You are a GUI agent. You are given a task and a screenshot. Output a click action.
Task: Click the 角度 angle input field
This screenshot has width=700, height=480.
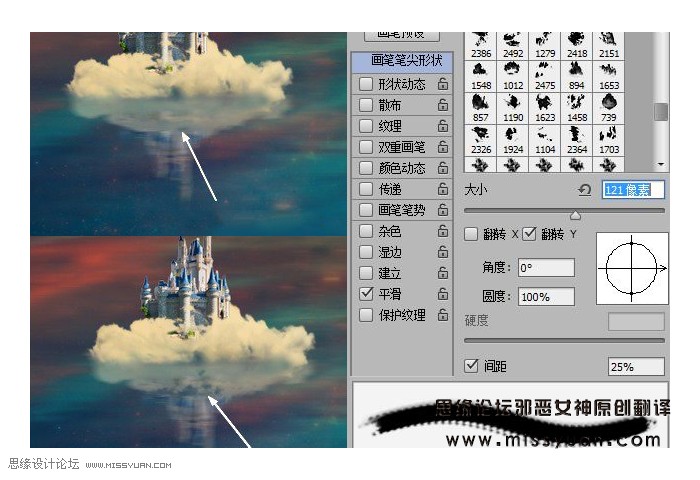tap(546, 268)
